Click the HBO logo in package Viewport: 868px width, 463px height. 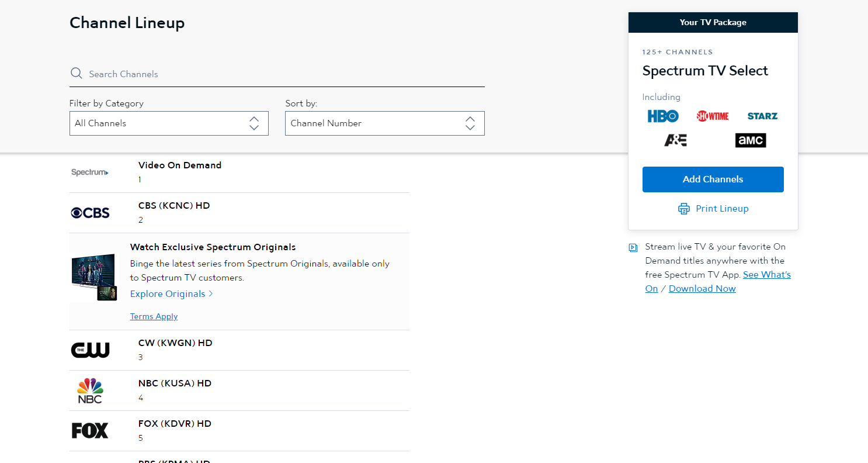pos(663,116)
